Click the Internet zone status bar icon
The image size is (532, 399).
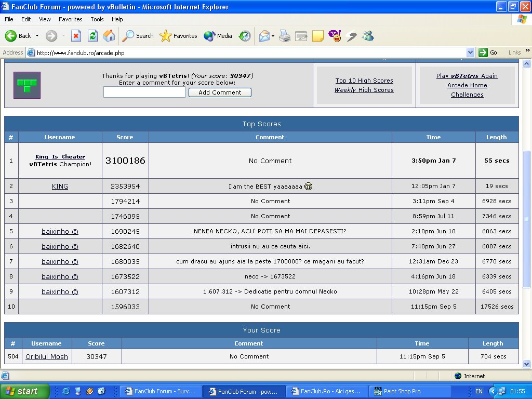click(458, 376)
